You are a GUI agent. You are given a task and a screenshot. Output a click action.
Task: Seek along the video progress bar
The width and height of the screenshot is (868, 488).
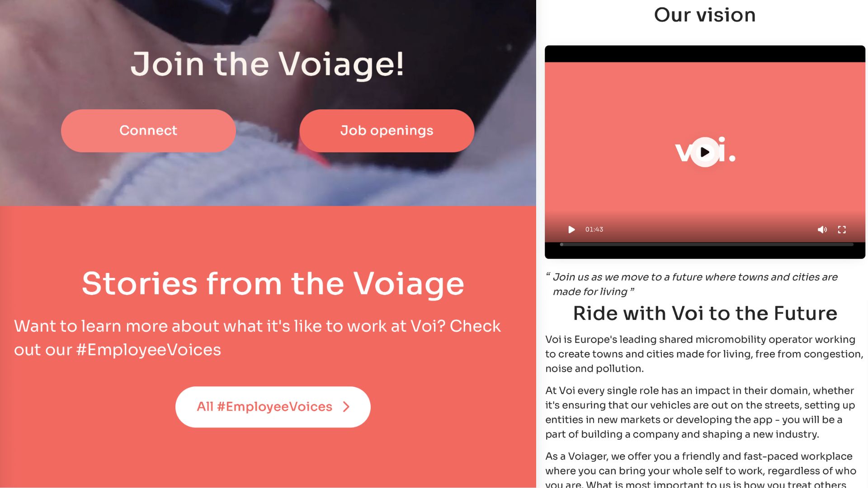(x=706, y=244)
